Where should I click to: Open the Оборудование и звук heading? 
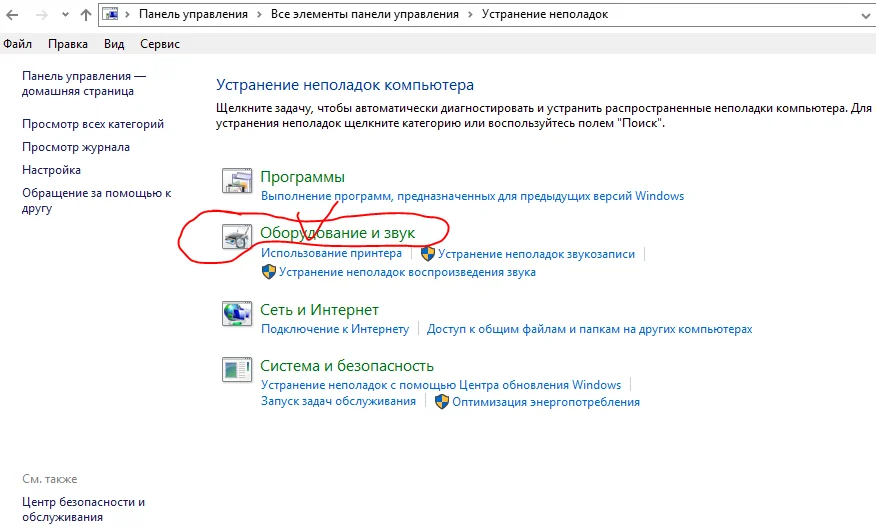pyautogui.click(x=337, y=233)
